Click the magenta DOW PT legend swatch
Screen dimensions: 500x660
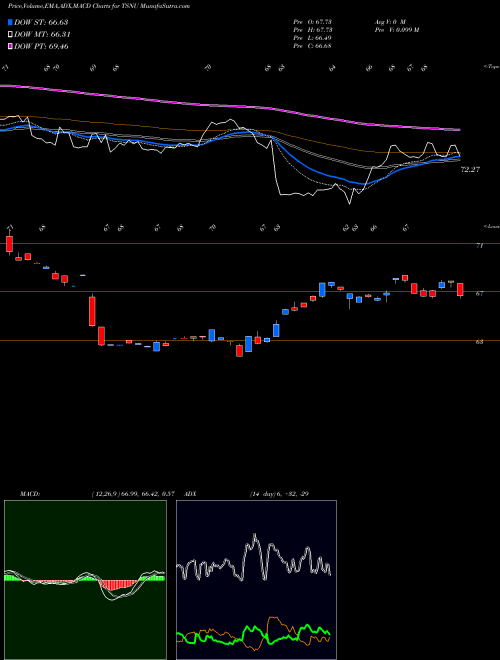tap(11, 46)
